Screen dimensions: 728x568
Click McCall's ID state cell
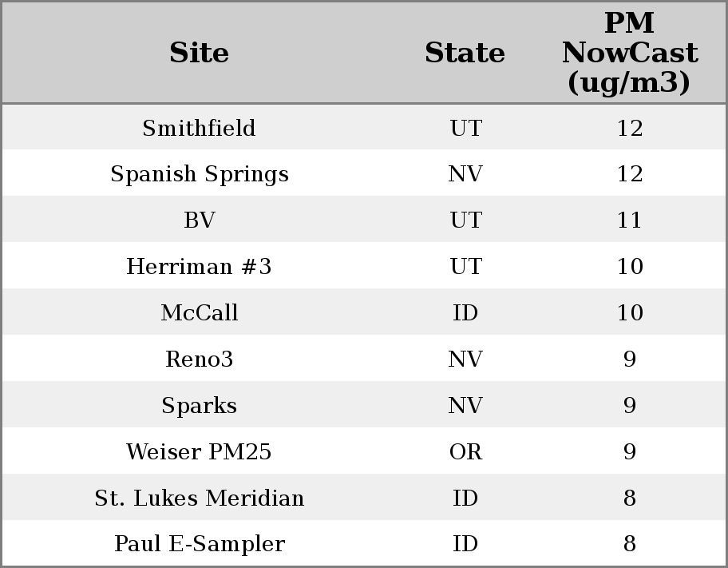tap(465, 312)
